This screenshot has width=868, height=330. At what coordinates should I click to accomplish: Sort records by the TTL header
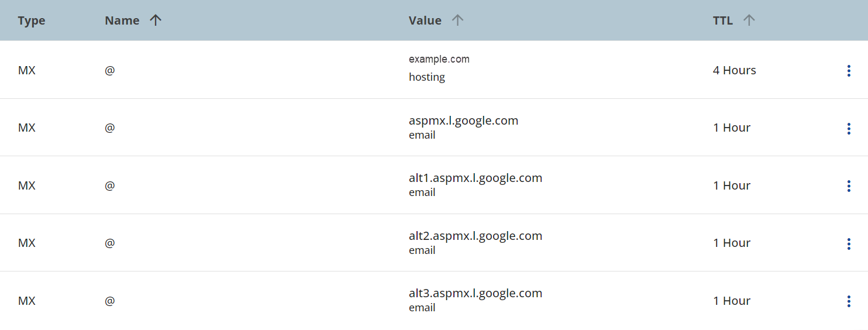(x=723, y=20)
